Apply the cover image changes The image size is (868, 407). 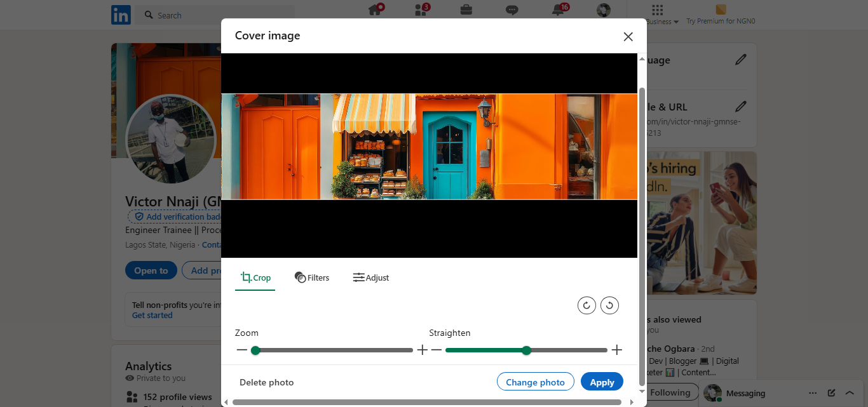601,382
